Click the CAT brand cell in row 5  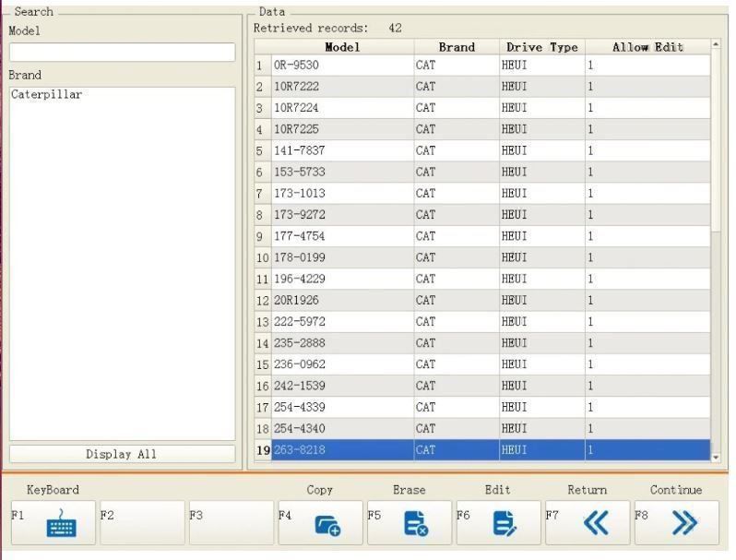(x=457, y=150)
